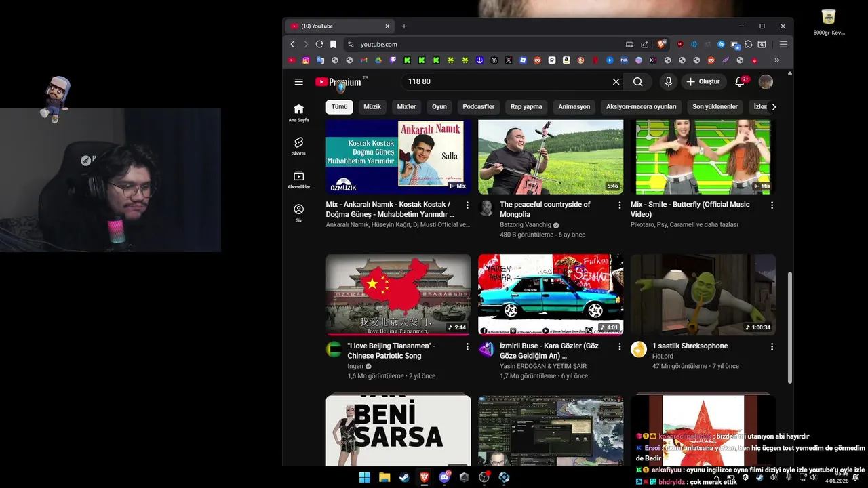Select the Podcast'ler filter chip

coord(479,106)
